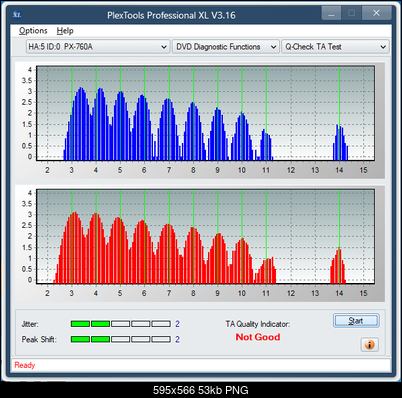Expand the DVD Diagnostic Functions dropdown
402x398 pixels.
226,47
